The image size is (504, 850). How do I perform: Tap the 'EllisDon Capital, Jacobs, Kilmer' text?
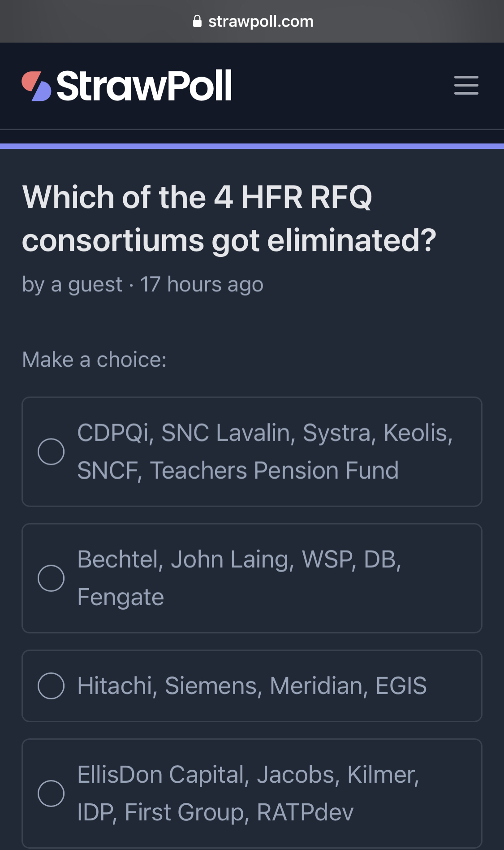(x=248, y=775)
